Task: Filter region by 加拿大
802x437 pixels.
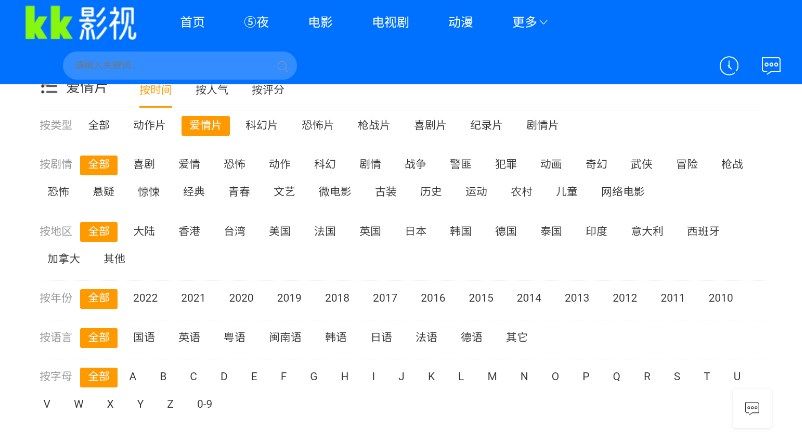Action: [64, 259]
